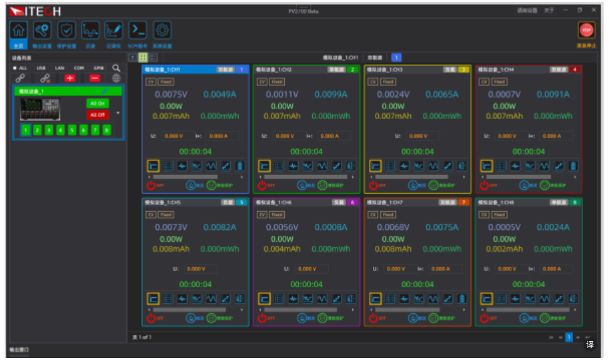Select the ALL interface radio filter
The height and width of the screenshot is (364, 609).
15,68
